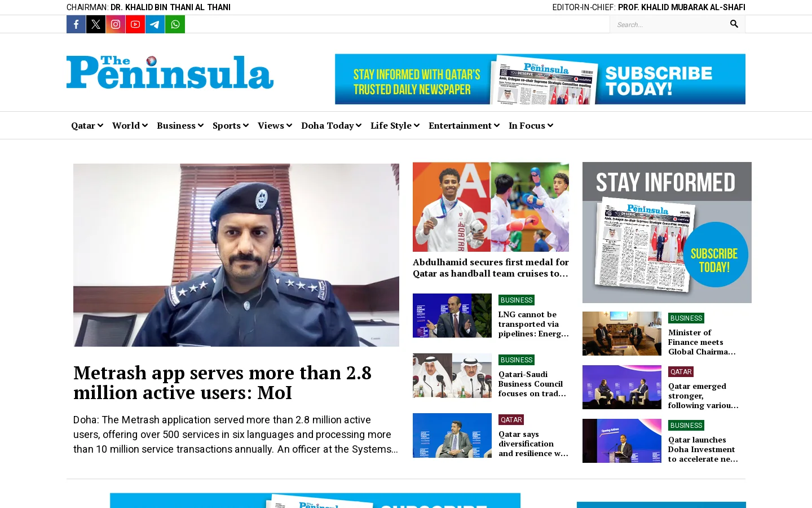Open Minister of Finance meets article
Image resolution: width=812 pixels, height=508 pixels.
(702, 342)
